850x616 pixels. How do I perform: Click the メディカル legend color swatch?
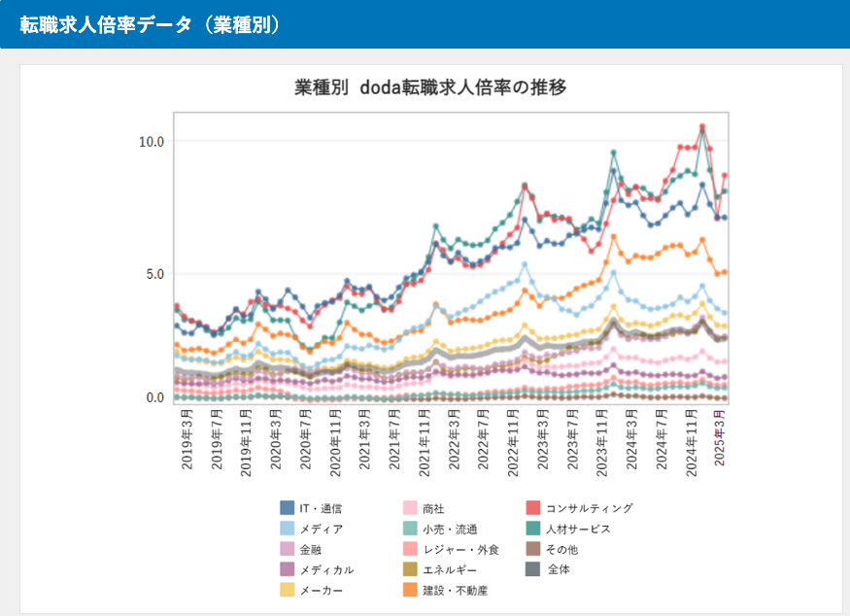click(x=288, y=569)
